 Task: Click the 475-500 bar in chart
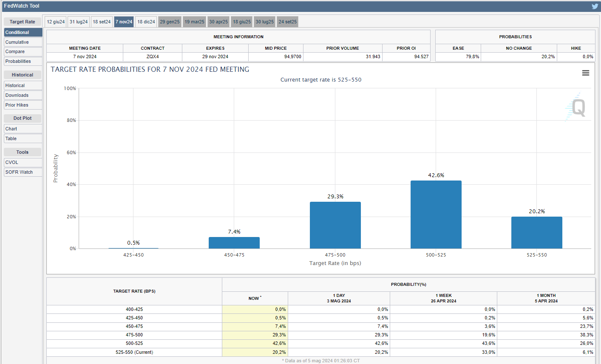pyautogui.click(x=335, y=225)
